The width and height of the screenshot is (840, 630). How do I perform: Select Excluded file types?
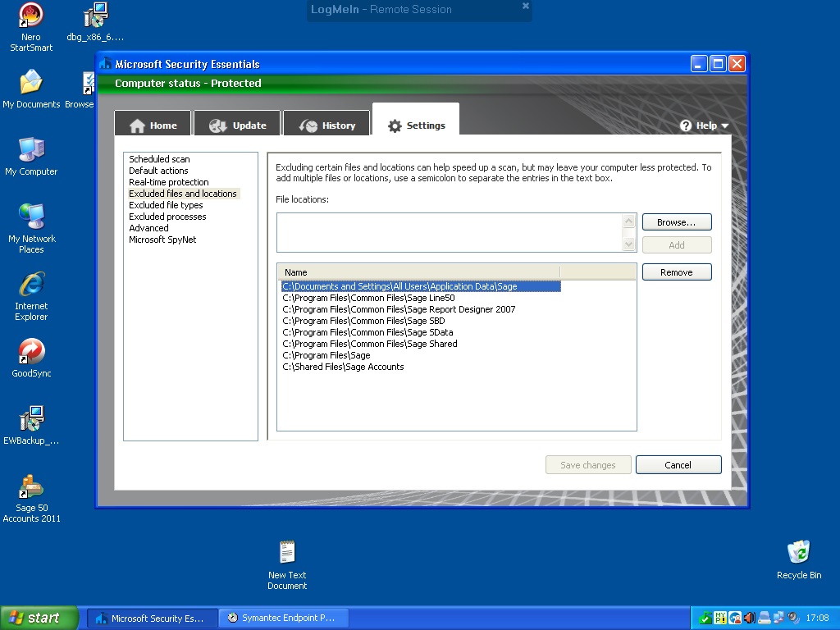[x=166, y=205]
